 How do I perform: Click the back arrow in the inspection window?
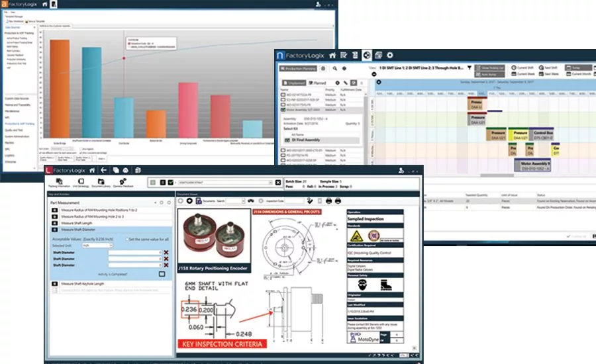point(103,170)
